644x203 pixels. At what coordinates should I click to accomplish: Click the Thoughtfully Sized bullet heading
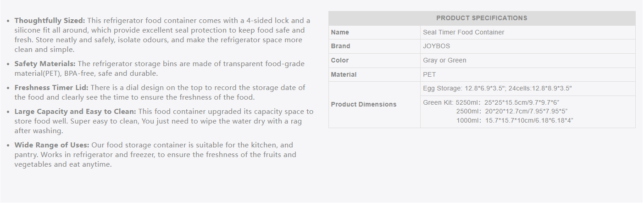(50, 20)
